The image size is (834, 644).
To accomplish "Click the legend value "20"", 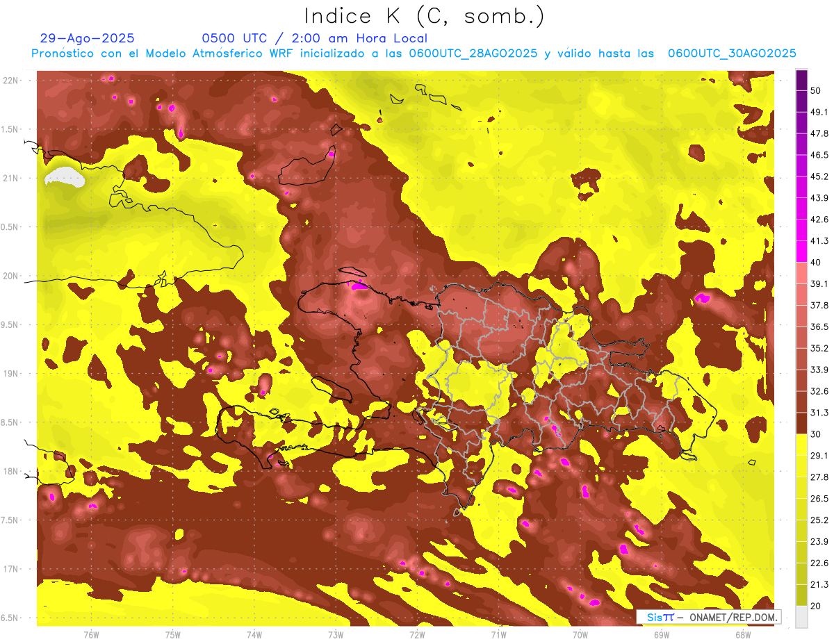I will tap(817, 606).
